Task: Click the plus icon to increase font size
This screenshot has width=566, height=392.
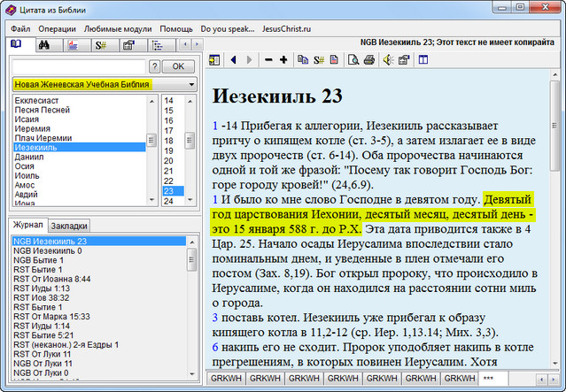Action: tap(283, 60)
